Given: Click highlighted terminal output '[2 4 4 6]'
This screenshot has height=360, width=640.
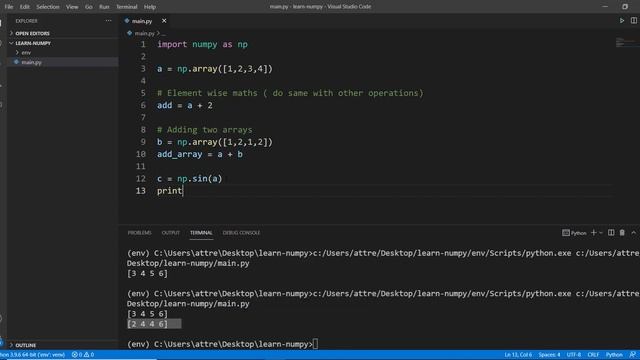Looking at the screenshot, I should click(x=147, y=324).
